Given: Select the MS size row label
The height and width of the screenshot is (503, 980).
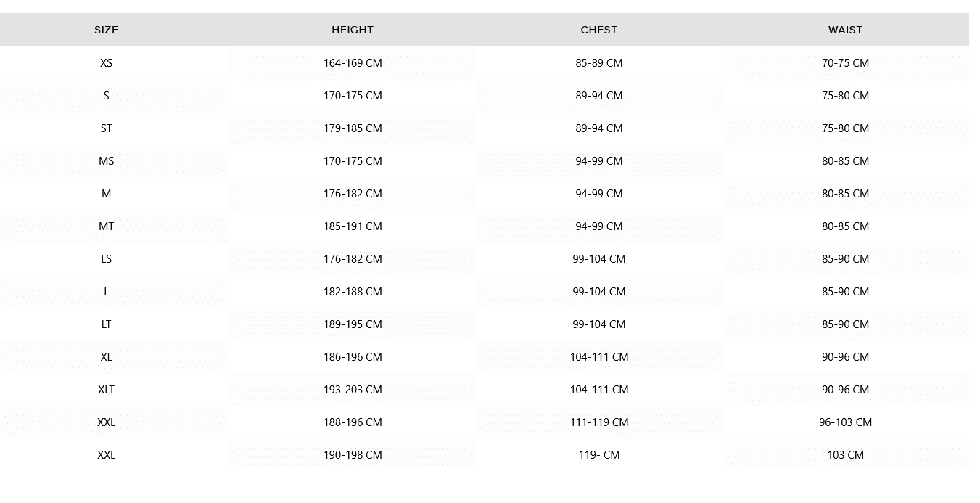Looking at the screenshot, I should 106,161.
